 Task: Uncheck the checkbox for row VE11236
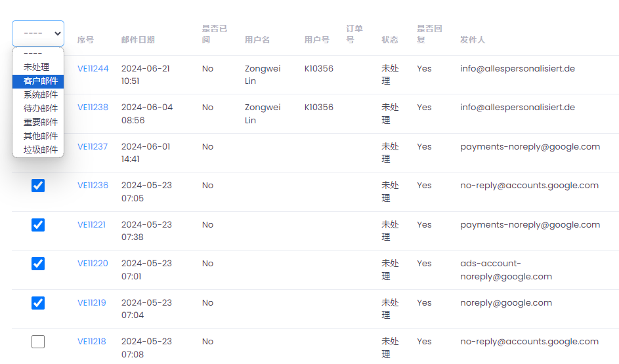(x=38, y=186)
